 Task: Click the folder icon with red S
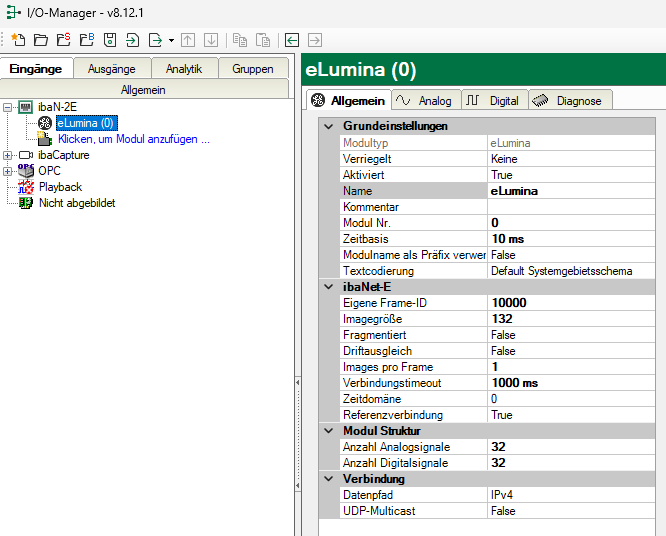[x=63, y=40]
